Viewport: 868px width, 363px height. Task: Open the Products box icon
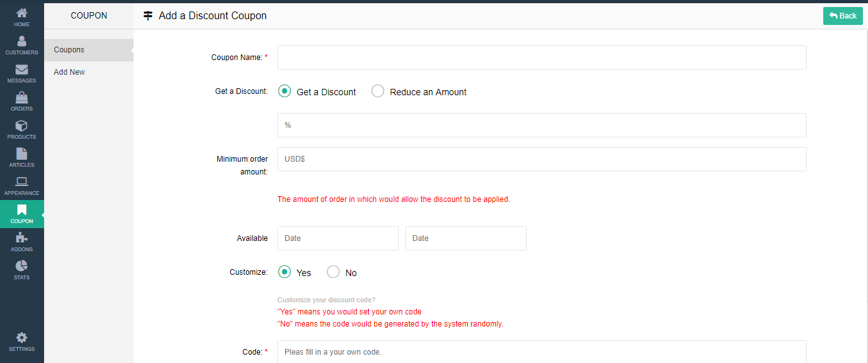pos(22,129)
